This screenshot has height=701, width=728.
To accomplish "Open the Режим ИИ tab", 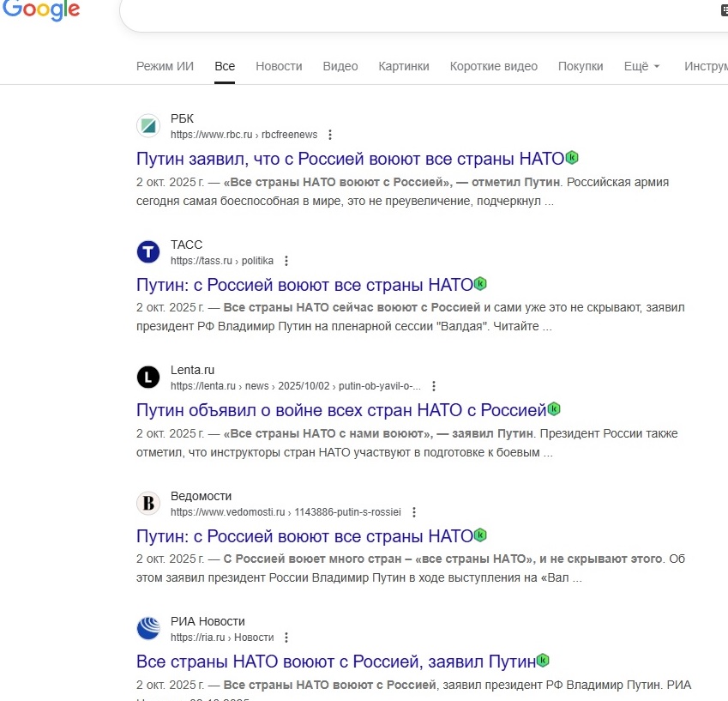I will click(165, 66).
